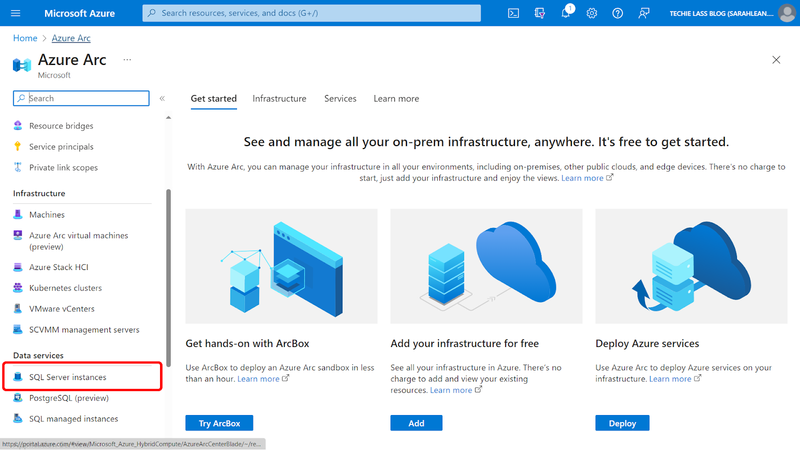The width and height of the screenshot is (800, 450).
Task: Go to Home breadcrumb link
Action: point(25,38)
